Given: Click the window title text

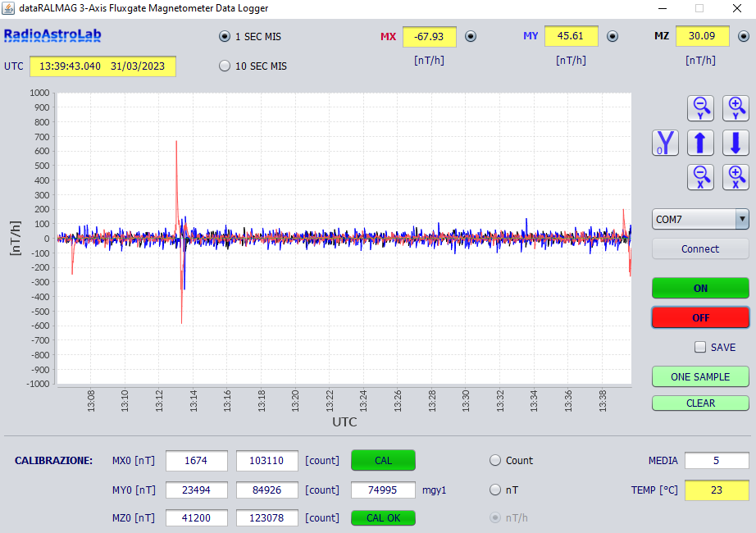Looking at the screenshot, I should coord(143,8).
